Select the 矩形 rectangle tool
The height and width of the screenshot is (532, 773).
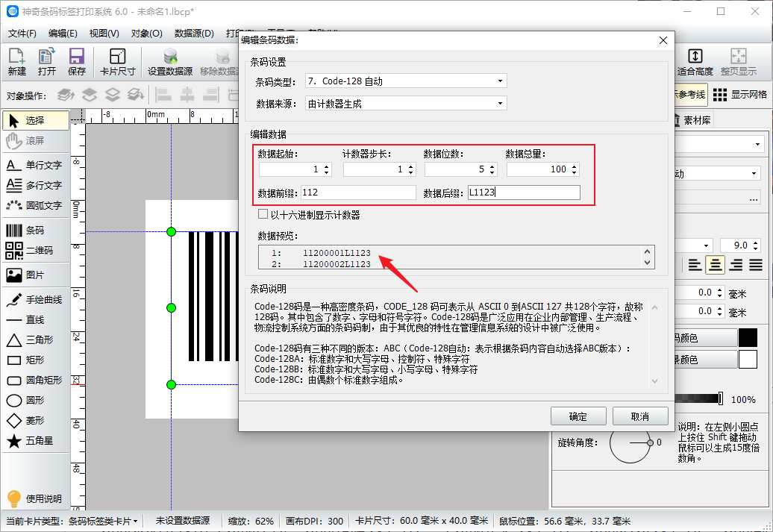[x=36, y=360]
